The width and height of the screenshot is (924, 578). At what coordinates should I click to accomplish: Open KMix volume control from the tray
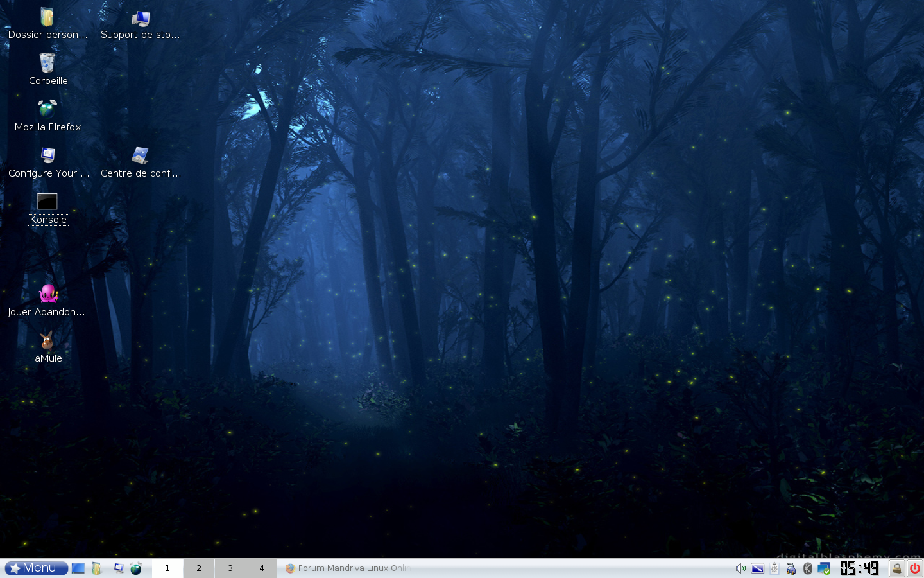(740, 568)
